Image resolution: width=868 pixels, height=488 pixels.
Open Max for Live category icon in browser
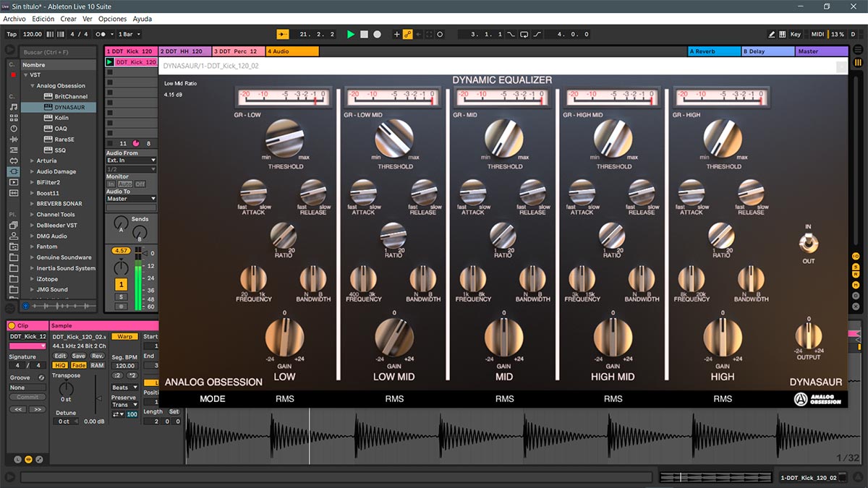click(14, 160)
